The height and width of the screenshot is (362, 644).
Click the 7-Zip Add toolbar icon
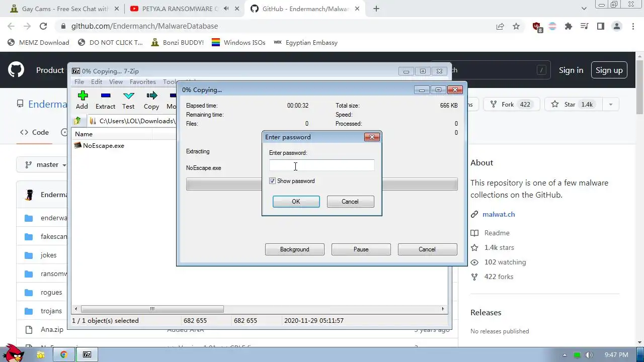[83, 96]
